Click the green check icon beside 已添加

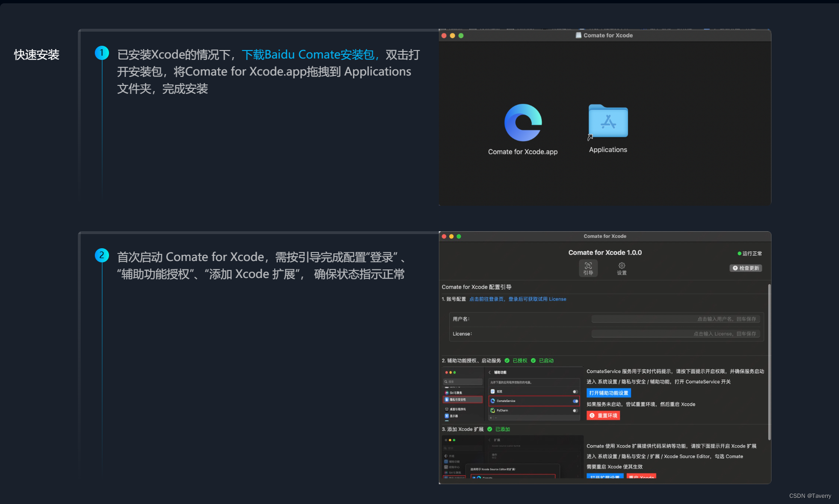click(490, 429)
